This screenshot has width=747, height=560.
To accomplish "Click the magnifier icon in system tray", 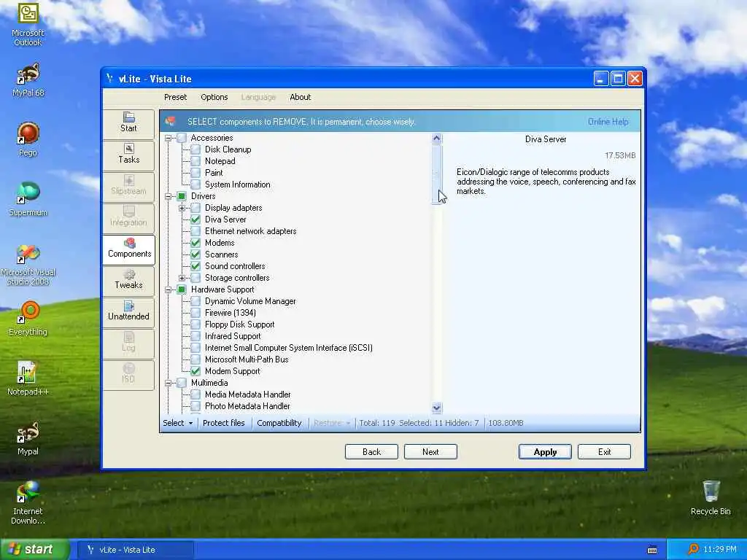I will 693,550.
